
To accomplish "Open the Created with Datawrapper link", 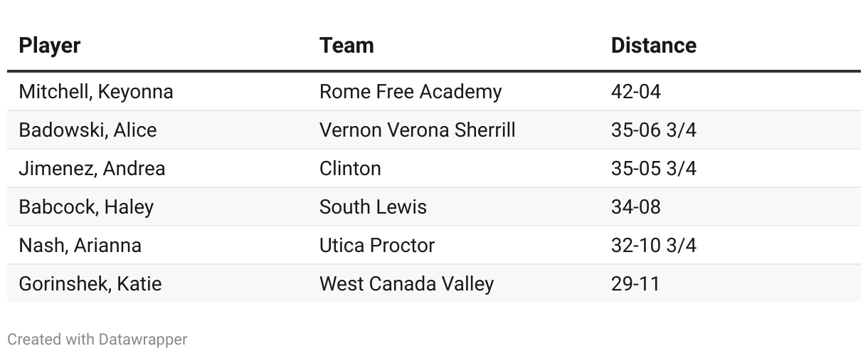I will (97, 340).
